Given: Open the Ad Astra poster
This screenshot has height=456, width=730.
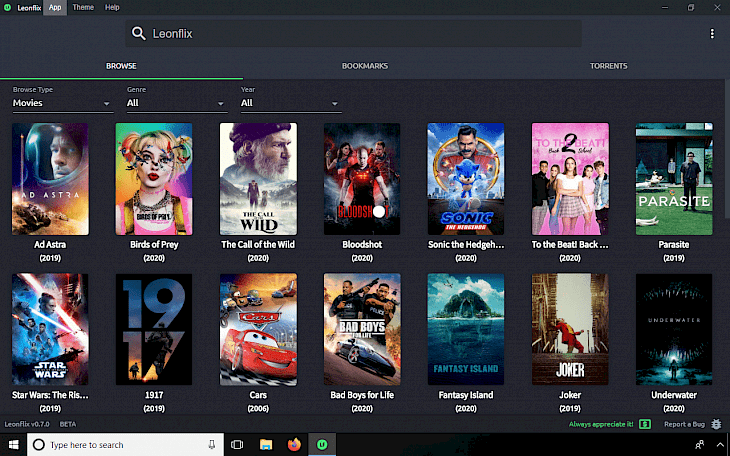Looking at the screenshot, I should coord(50,179).
